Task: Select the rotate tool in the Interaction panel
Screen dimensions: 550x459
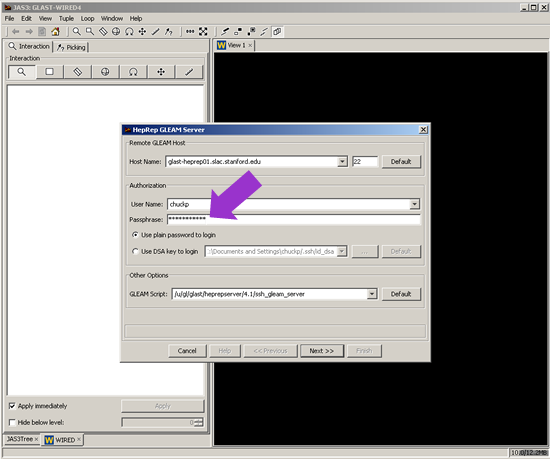Action: click(x=133, y=72)
